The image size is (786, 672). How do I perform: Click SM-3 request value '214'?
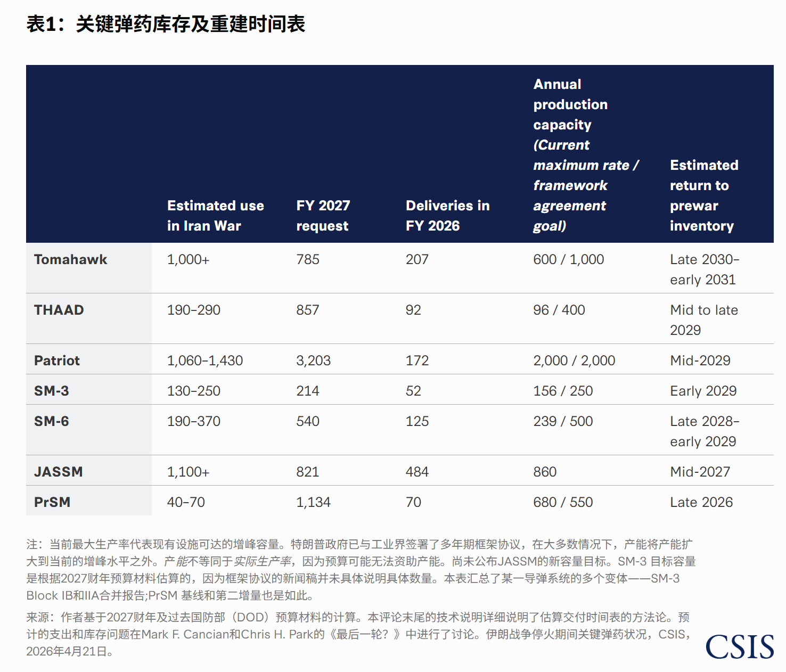click(x=308, y=391)
